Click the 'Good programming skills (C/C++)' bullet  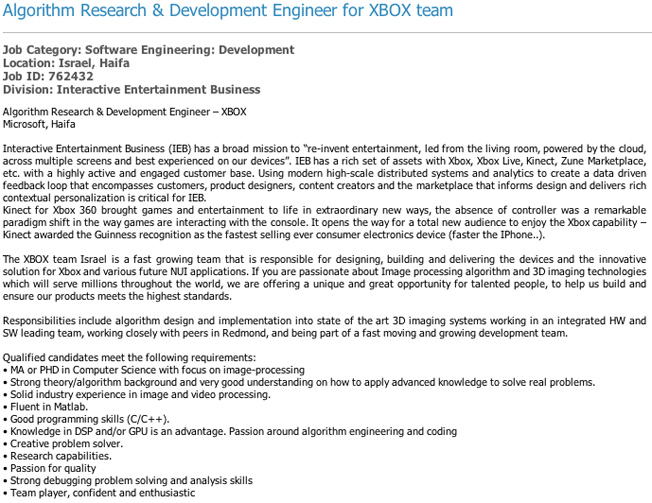point(86,419)
